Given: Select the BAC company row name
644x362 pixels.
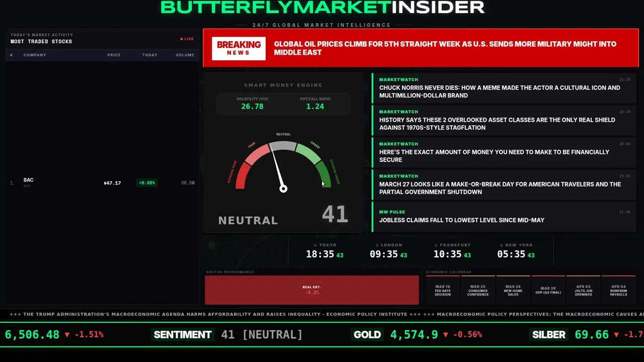Looking at the screenshot, I should pyautogui.click(x=28, y=180).
